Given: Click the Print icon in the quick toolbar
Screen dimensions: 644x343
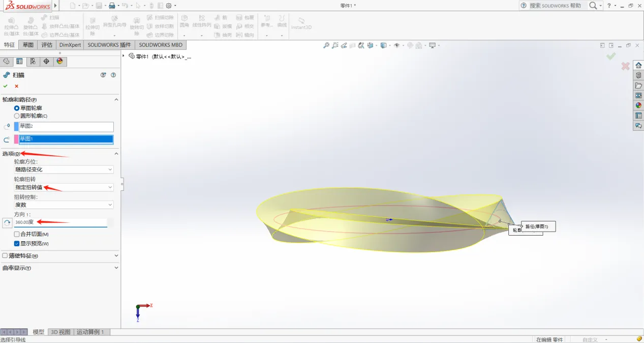Looking at the screenshot, I should (x=113, y=6).
